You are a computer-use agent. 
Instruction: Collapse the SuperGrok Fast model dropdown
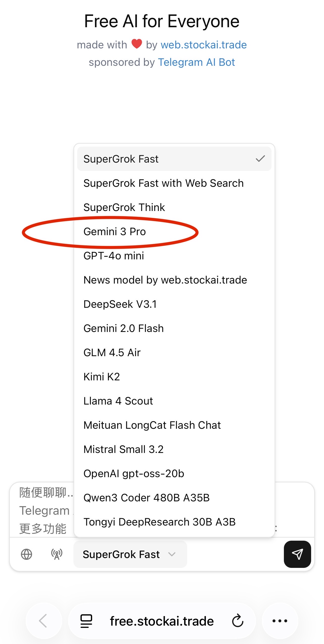click(130, 554)
